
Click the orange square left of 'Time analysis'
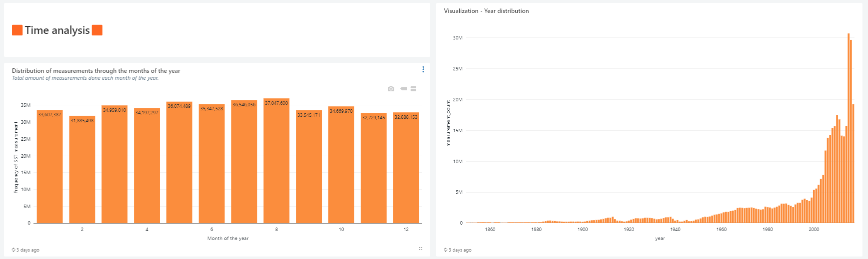click(x=17, y=30)
